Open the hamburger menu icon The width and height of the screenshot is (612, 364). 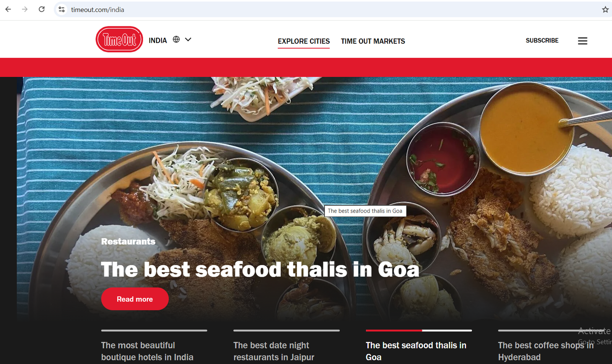point(582,41)
